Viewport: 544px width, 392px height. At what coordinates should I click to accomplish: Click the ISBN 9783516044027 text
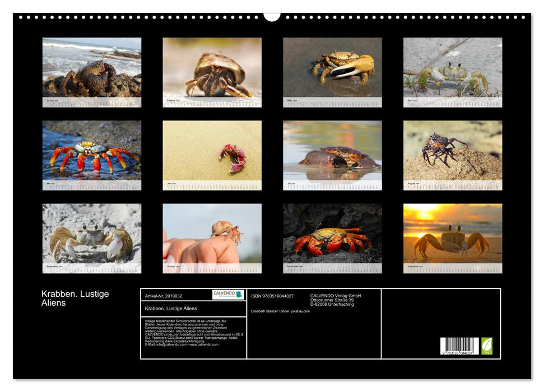pyautogui.click(x=272, y=296)
